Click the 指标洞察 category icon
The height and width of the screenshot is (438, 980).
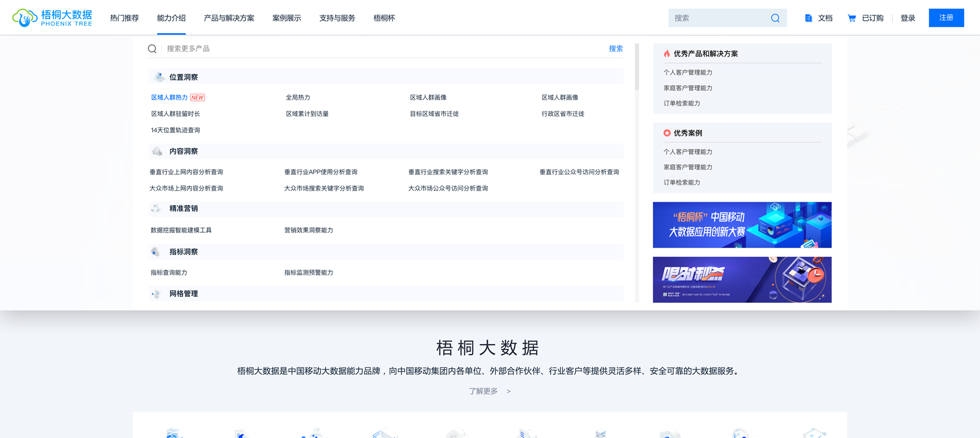(x=156, y=252)
